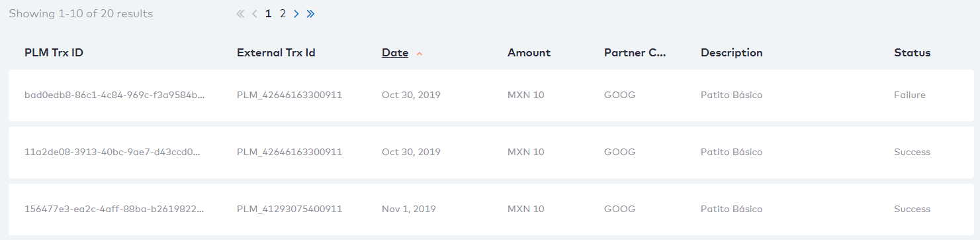Select the Failure status cell

pyautogui.click(x=910, y=95)
